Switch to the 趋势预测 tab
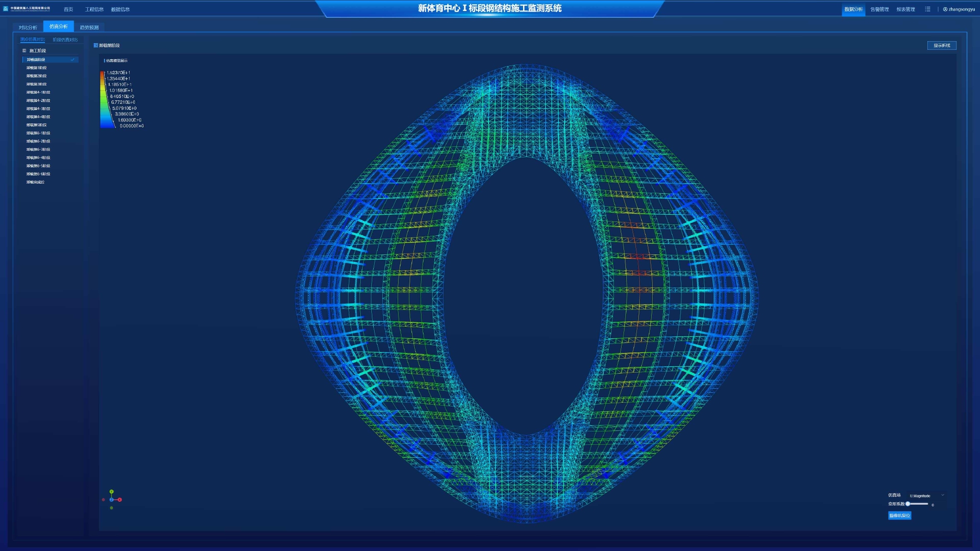The image size is (980, 551). 89,27
